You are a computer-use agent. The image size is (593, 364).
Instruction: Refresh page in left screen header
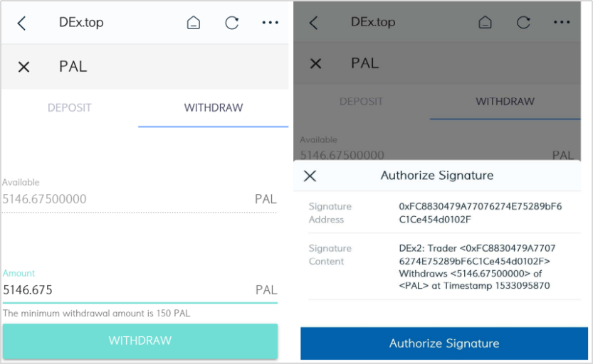click(232, 23)
